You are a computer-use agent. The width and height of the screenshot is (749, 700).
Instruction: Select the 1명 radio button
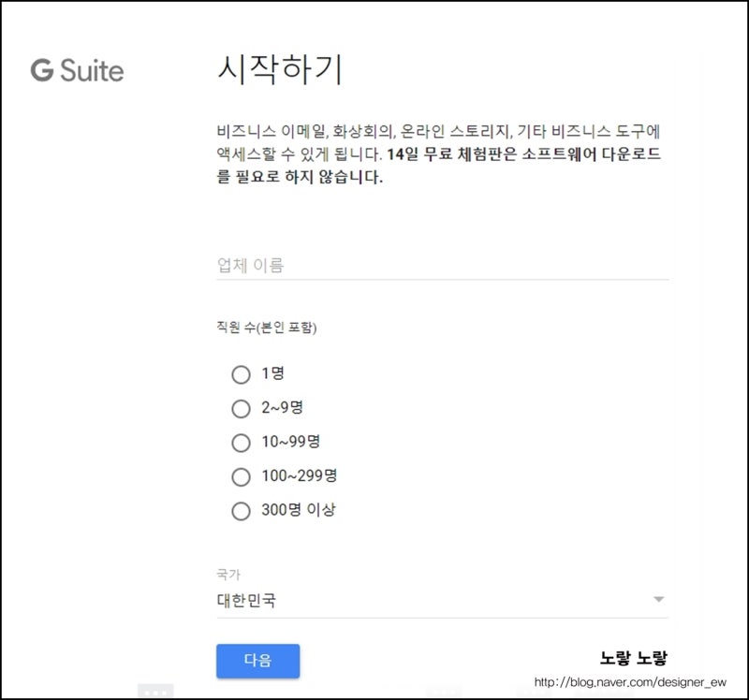(241, 374)
